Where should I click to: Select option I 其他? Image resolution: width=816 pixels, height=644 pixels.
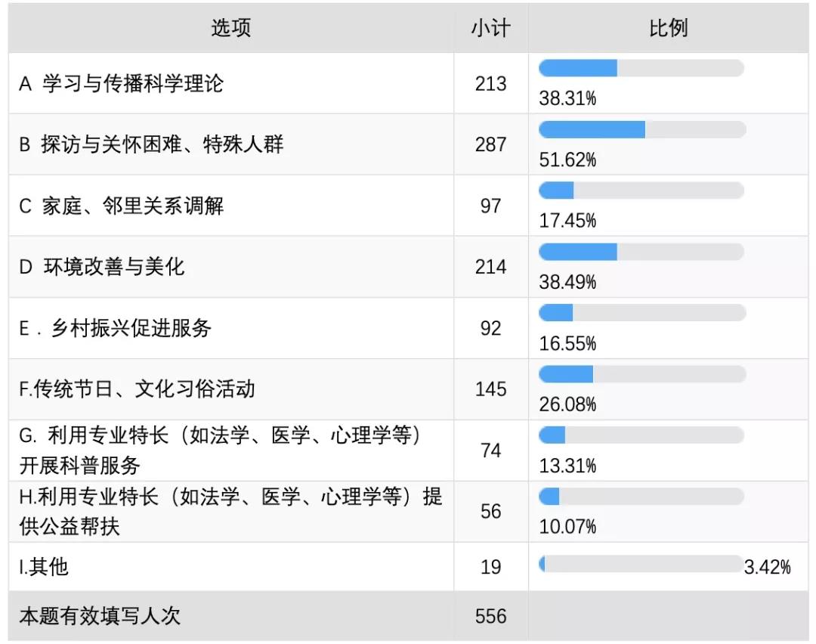[44, 566]
